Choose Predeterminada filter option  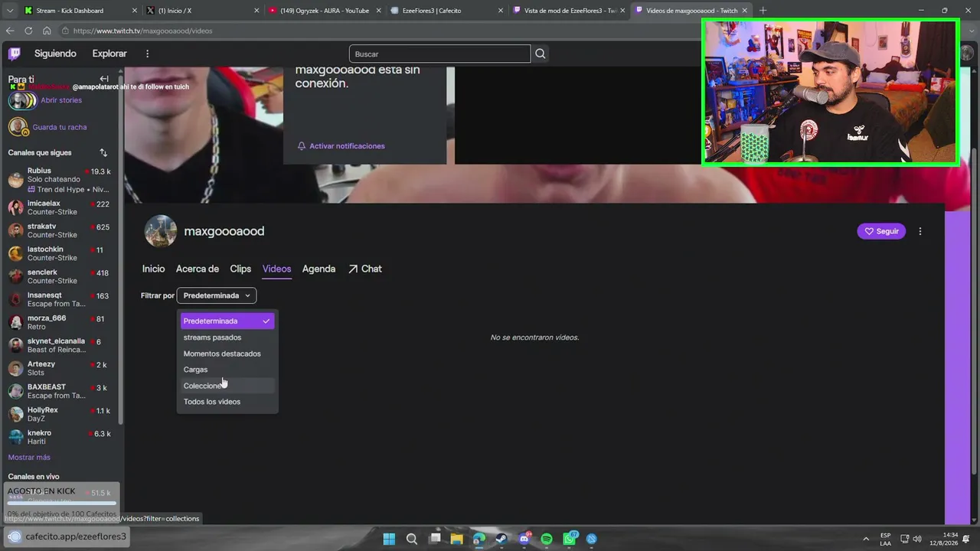(x=227, y=321)
